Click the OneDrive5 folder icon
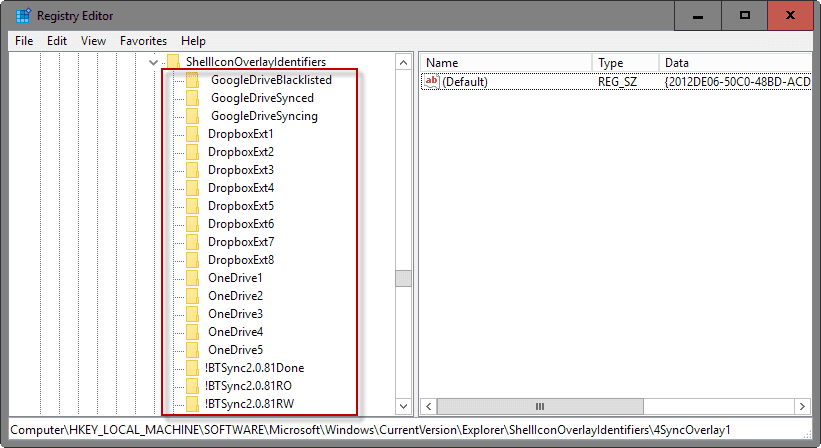 (192, 350)
